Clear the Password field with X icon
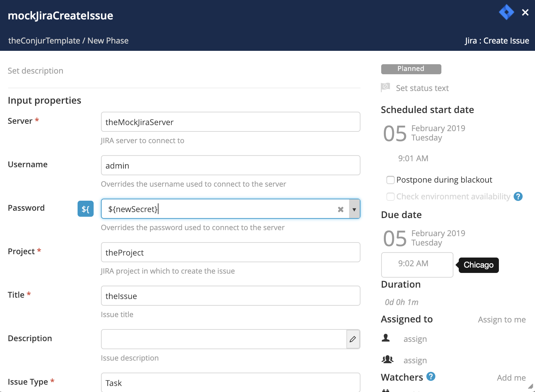This screenshot has width=535, height=392. (x=340, y=209)
